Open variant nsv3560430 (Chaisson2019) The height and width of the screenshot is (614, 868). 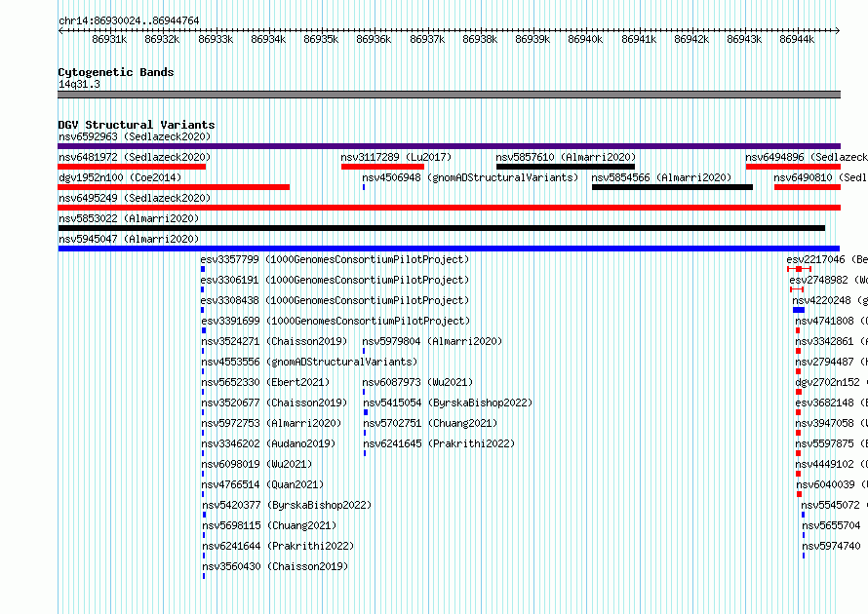tap(276, 566)
